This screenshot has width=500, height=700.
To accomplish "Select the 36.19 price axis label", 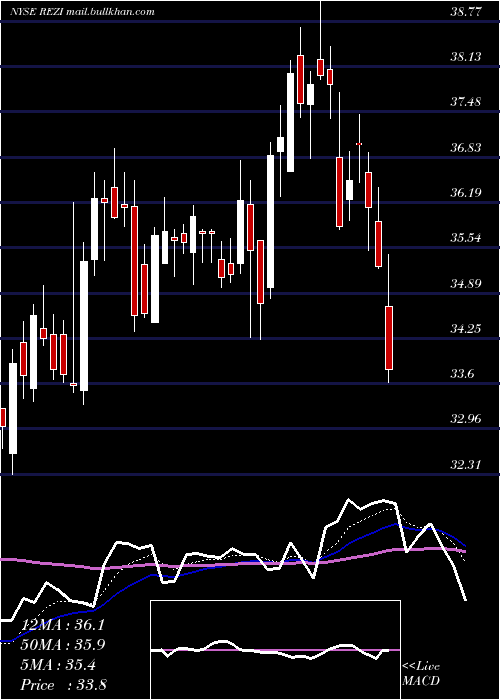I will tap(466, 193).
